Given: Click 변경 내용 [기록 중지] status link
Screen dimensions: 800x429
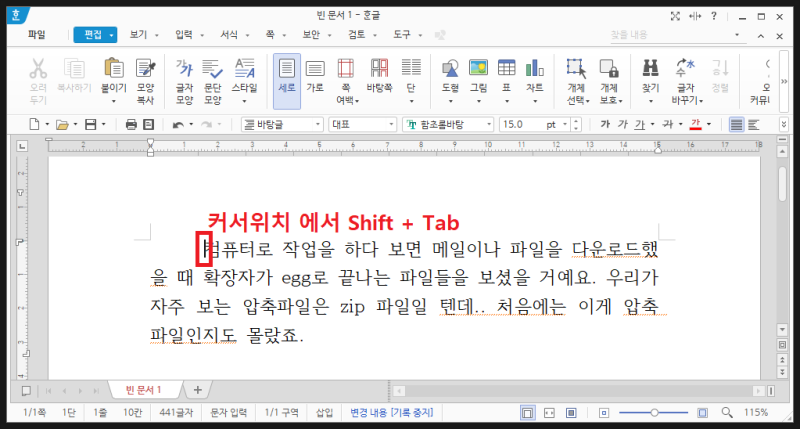Looking at the screenshot, I should click(x=391, y=412).
